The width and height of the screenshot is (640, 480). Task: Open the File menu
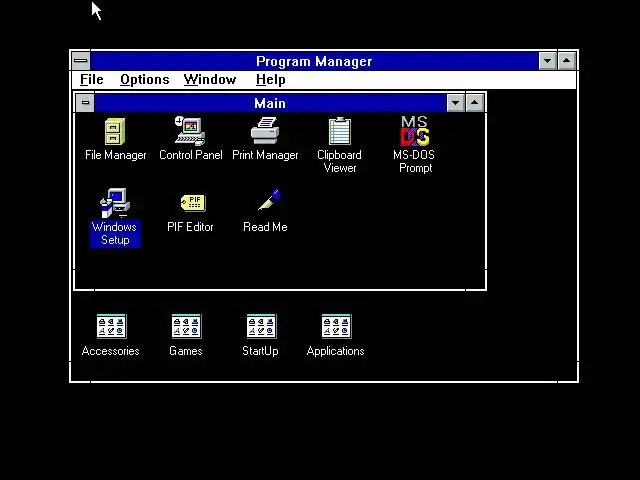pos(92,80)
